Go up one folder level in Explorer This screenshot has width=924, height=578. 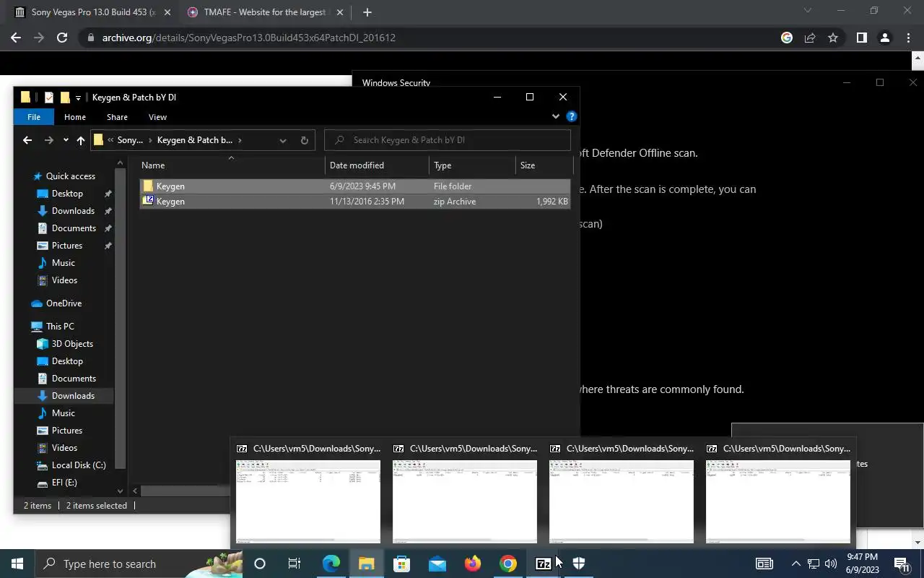(x=80, y=140)
